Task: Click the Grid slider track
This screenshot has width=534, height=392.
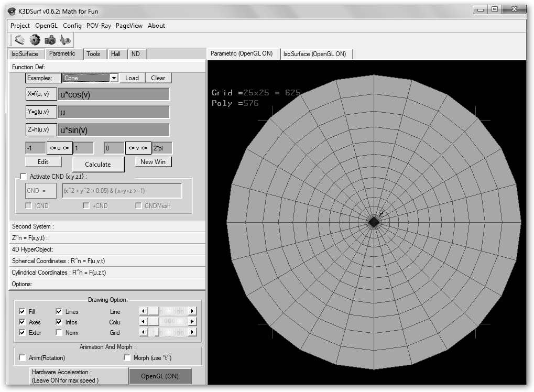Action: point(173,332)
